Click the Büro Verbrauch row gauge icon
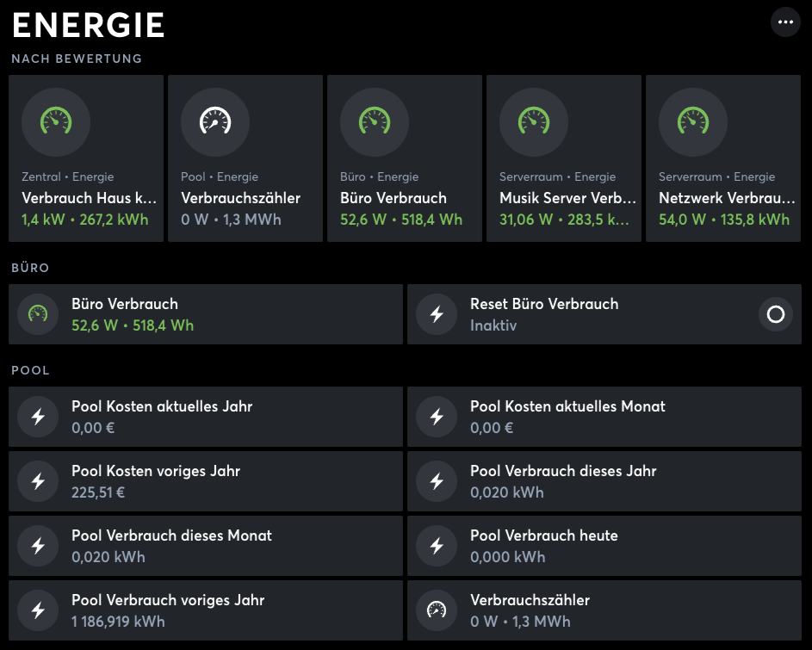This screenshot has width=812, height=650. pyautogui.click(x=38, y=314)
